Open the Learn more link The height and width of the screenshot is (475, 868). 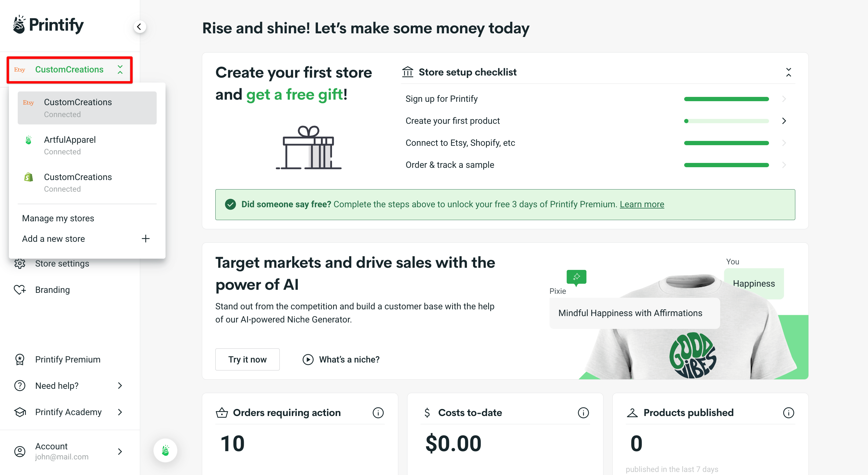coord(642,204)
